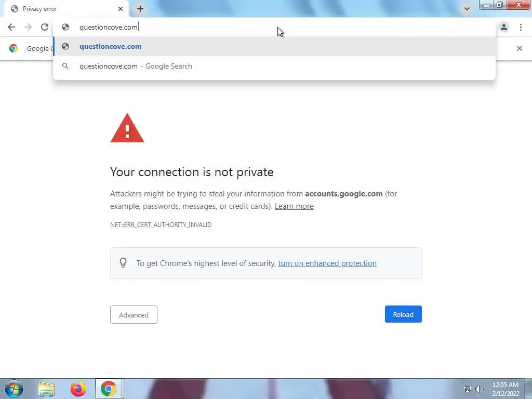Open the Chrome three-dot menu
532x399 pixels.
[x=521, y=27]
